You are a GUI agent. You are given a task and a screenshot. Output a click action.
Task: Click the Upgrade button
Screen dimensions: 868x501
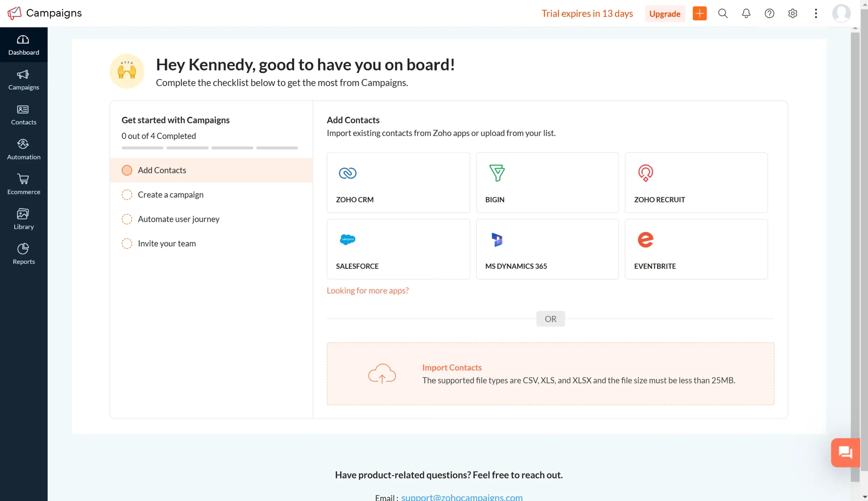[664, 14]
